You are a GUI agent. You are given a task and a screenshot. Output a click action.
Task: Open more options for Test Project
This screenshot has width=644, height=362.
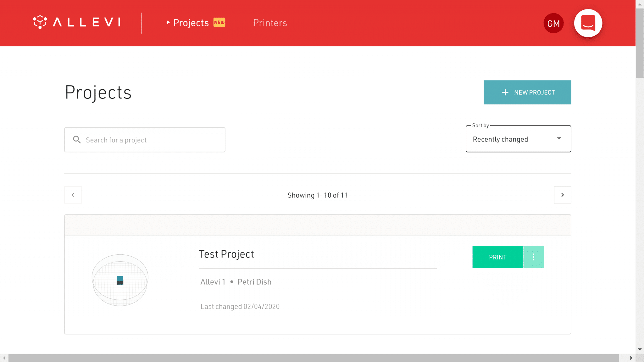coord(533,257)
